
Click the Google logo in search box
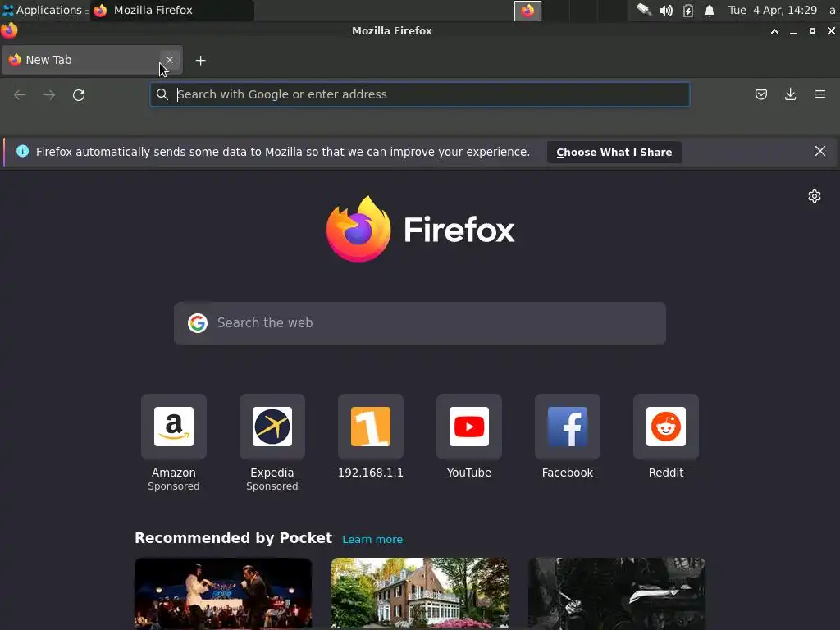point(198,323)
